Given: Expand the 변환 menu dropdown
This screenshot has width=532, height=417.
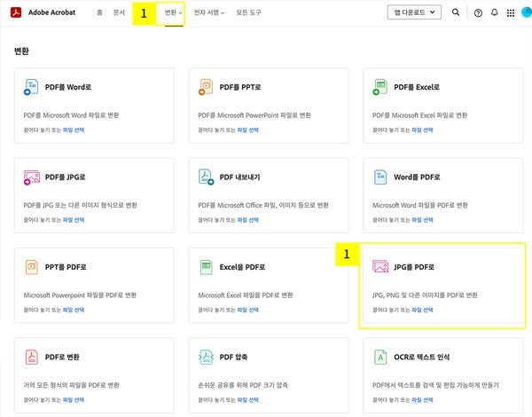Looking at the screenshot, I should (174, 13).
